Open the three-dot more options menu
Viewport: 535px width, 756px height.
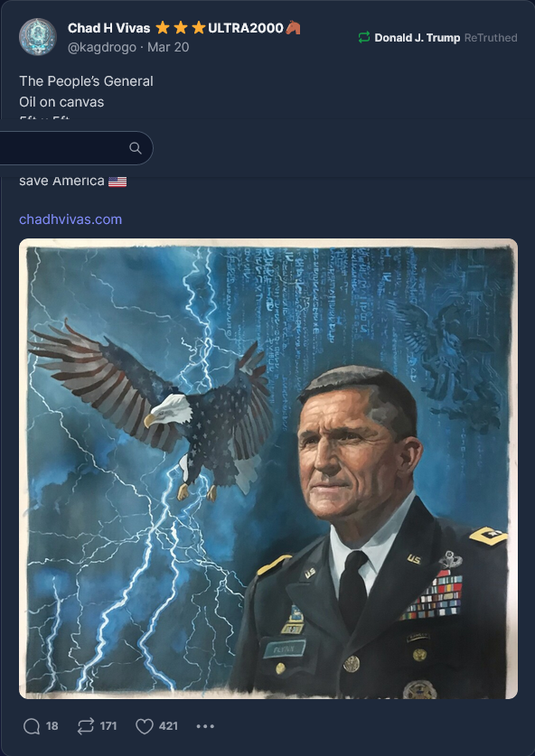205,726
